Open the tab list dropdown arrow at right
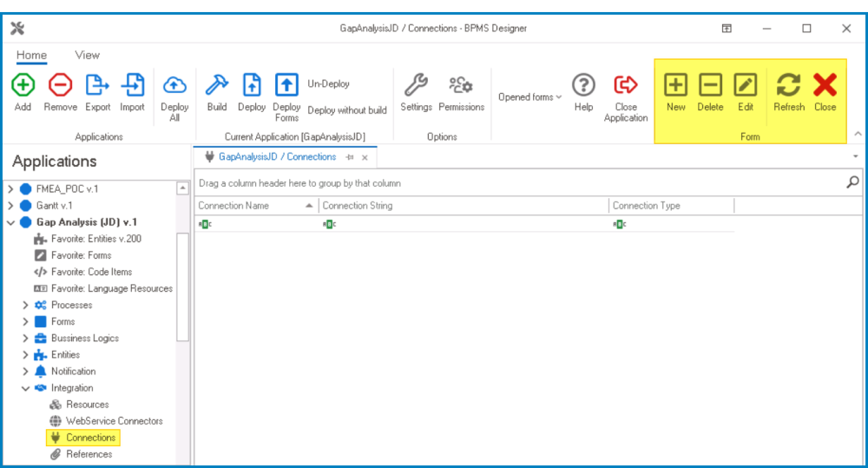Viewport: 868px width, 468px height. pos(856,157)
